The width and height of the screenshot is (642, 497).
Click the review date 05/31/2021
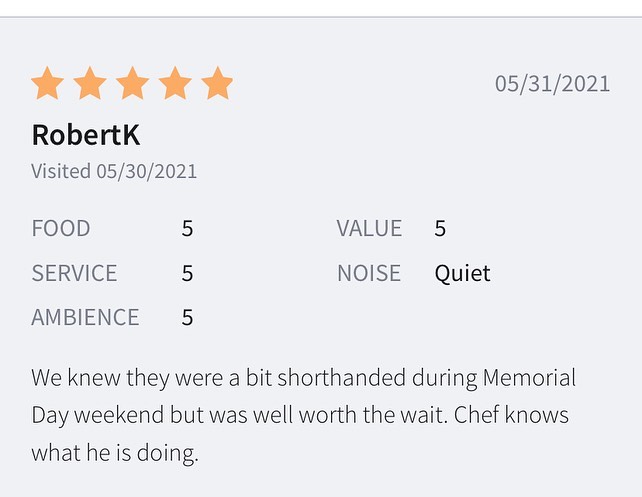click(x=552, y=83)
